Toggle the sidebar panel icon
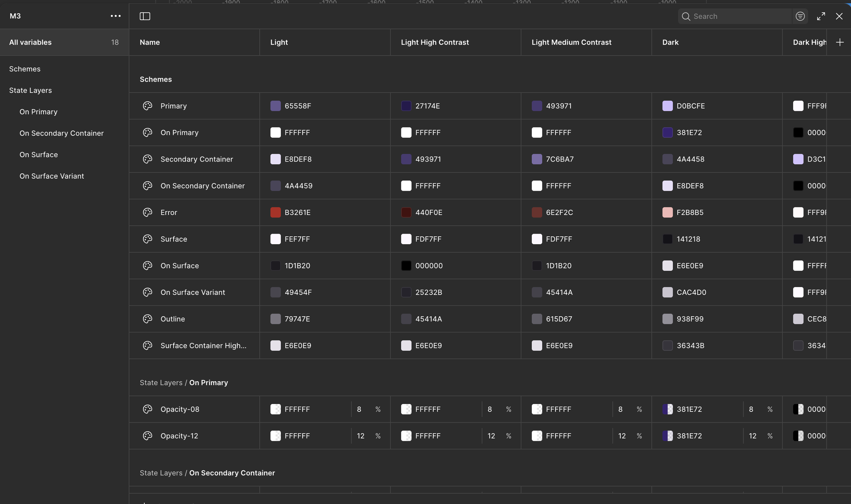Screen dimensions: 851x504 click(145, 16)
